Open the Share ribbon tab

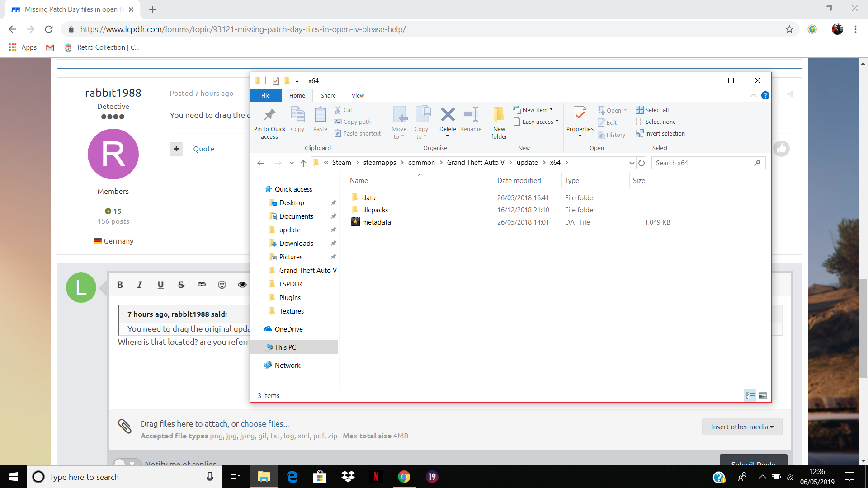(328, 95)
